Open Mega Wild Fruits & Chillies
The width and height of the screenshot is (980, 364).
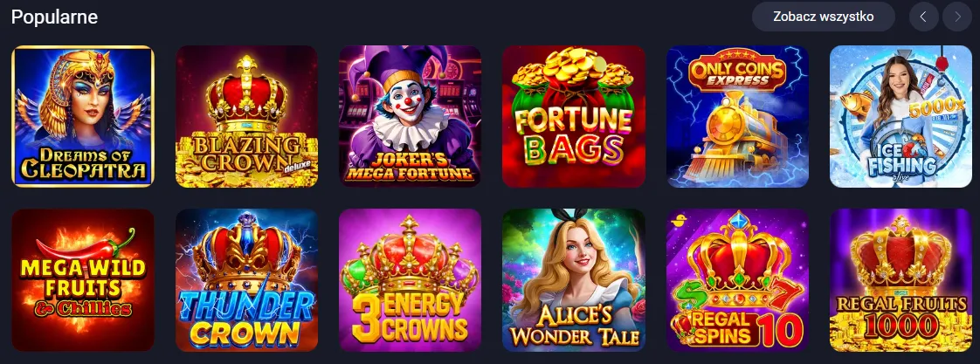(x=82, y=279)
